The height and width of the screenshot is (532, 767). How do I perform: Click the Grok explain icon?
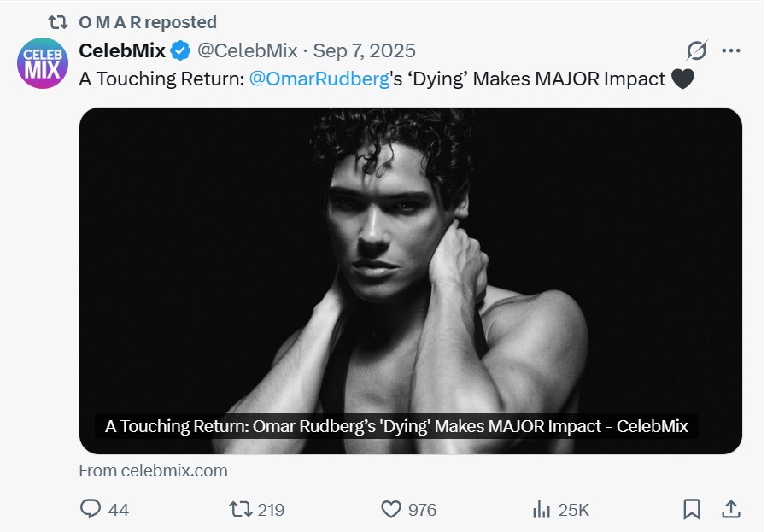[x=697, y=50]
